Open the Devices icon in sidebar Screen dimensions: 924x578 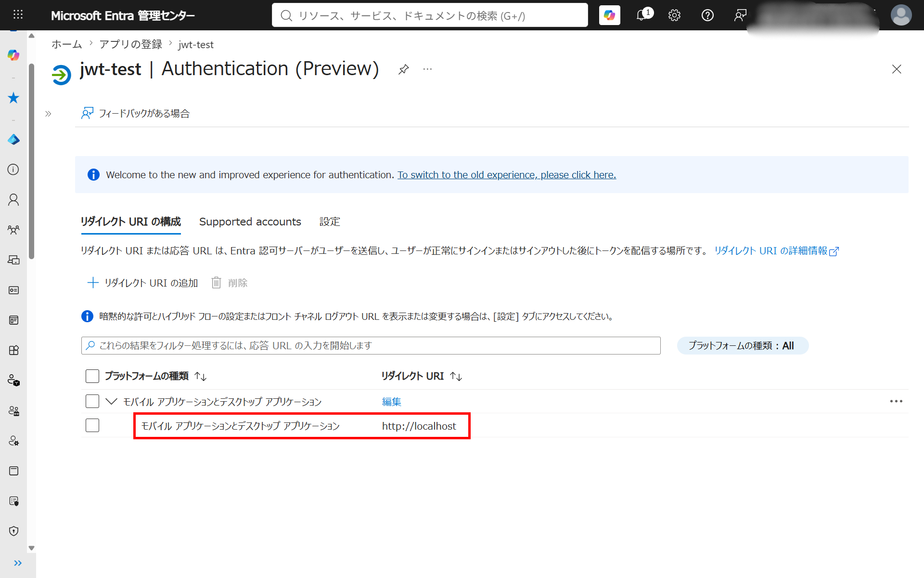point(13,260)
